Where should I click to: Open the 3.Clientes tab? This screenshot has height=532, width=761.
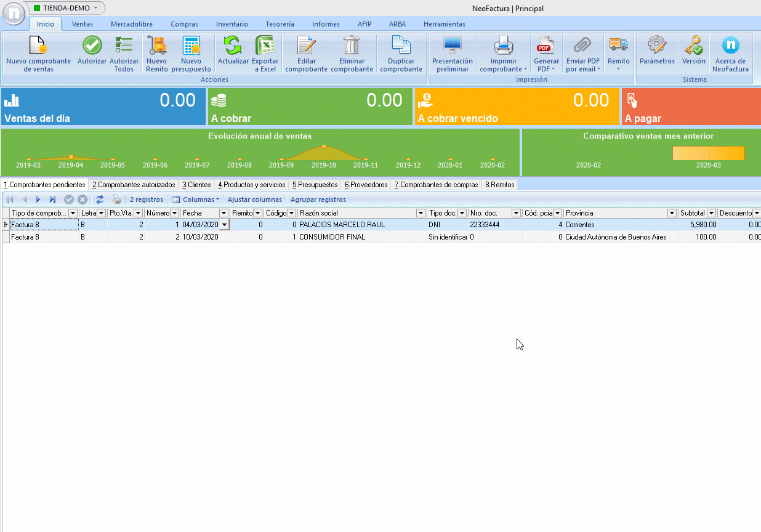coord(196,185)
